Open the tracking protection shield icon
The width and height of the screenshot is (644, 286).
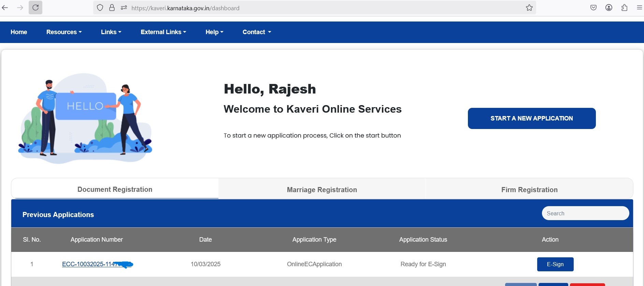100,8
